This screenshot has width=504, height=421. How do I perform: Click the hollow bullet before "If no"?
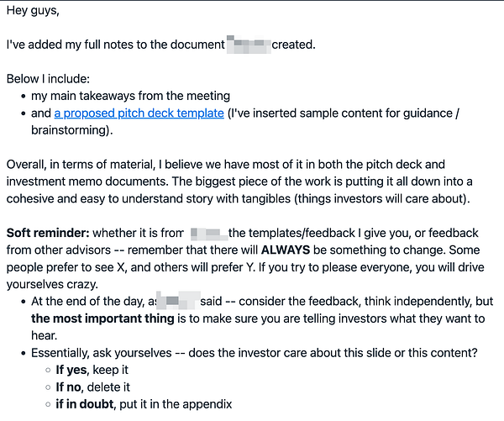coord(48,387)
